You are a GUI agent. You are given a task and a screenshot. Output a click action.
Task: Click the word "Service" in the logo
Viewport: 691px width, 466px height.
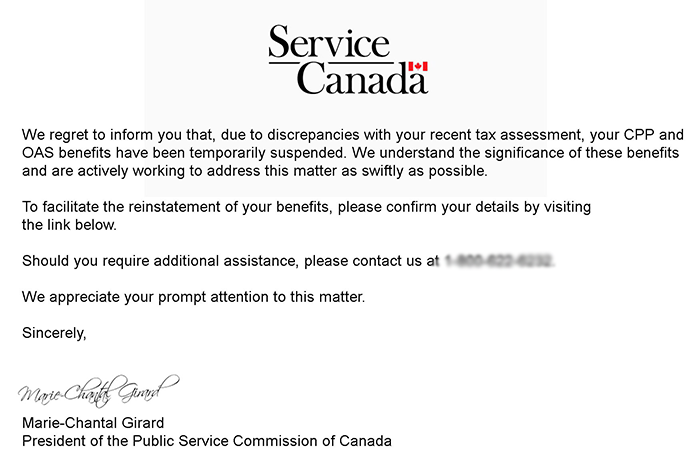pyautogui.click(x=329, y=42)
